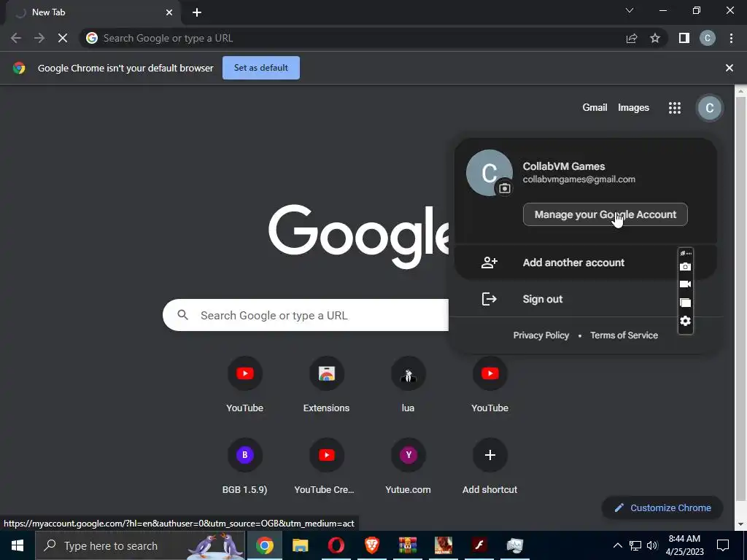Launch Brave browser from taskbar

tap(371, 545)
